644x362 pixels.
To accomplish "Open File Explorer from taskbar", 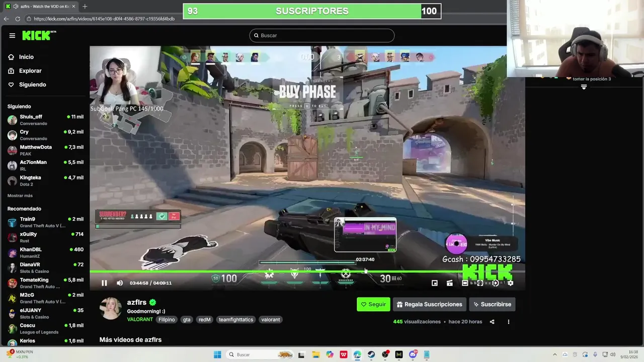I will click(x=315, y=354).
